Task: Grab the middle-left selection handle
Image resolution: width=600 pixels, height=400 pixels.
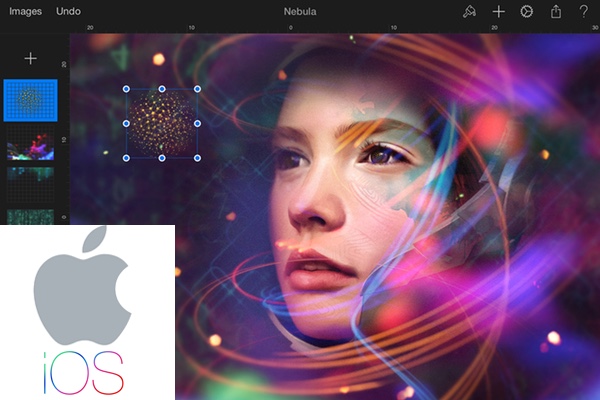Action: (x=126, y=124)
